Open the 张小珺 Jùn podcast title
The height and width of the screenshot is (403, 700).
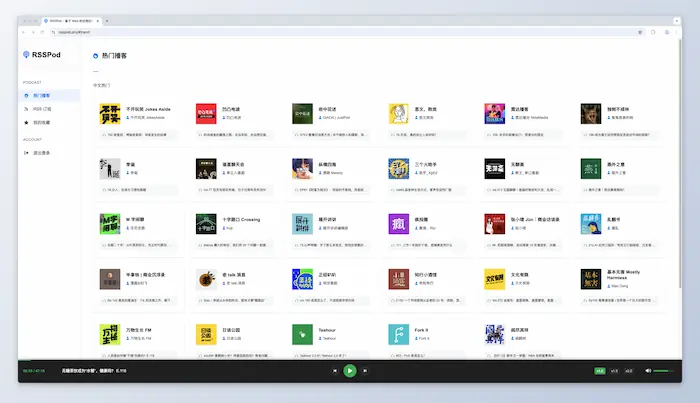point(535,220)
